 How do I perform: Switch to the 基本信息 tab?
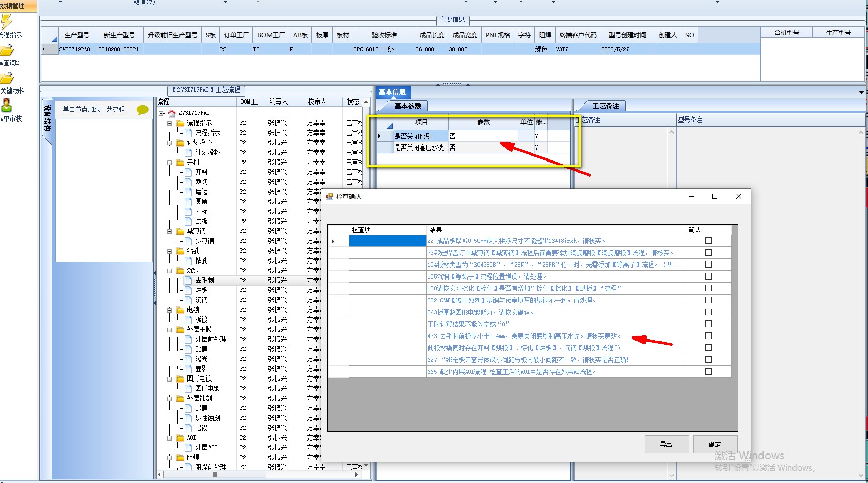[392, 92]
